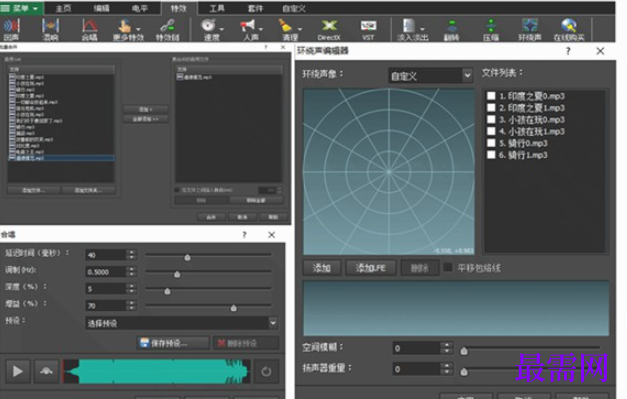This screenshot has height=399, width=627.
Task: Open the 回声 echo effect
Action: pos(11,30)
